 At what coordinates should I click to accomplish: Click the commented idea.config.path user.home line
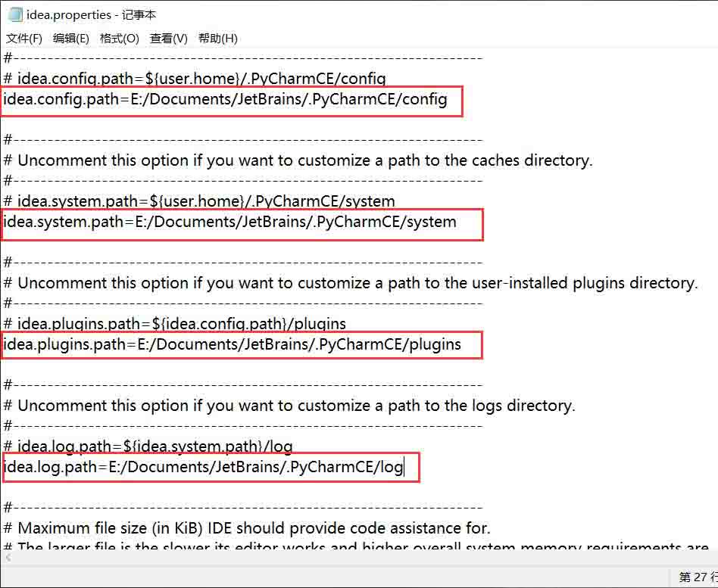click(195, 79)
